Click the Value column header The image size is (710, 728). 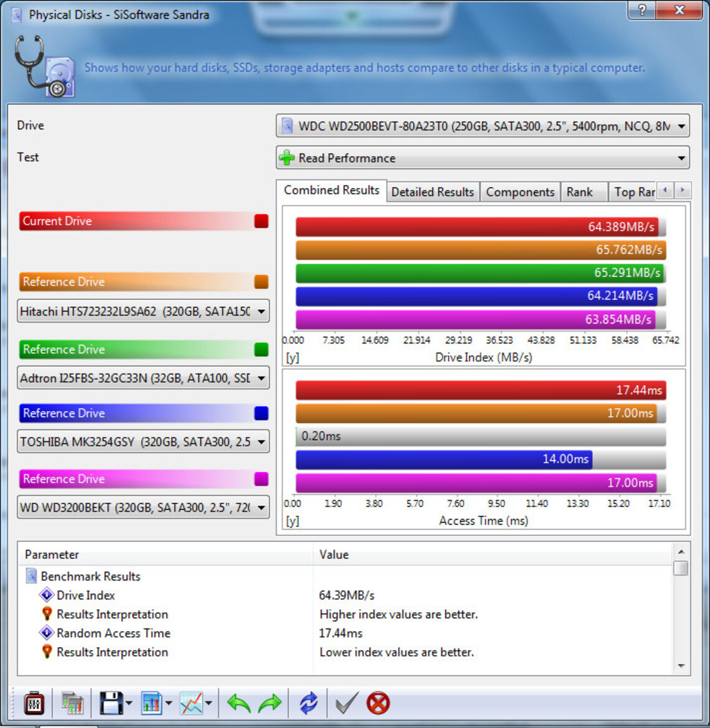click(x=492, y=554)
